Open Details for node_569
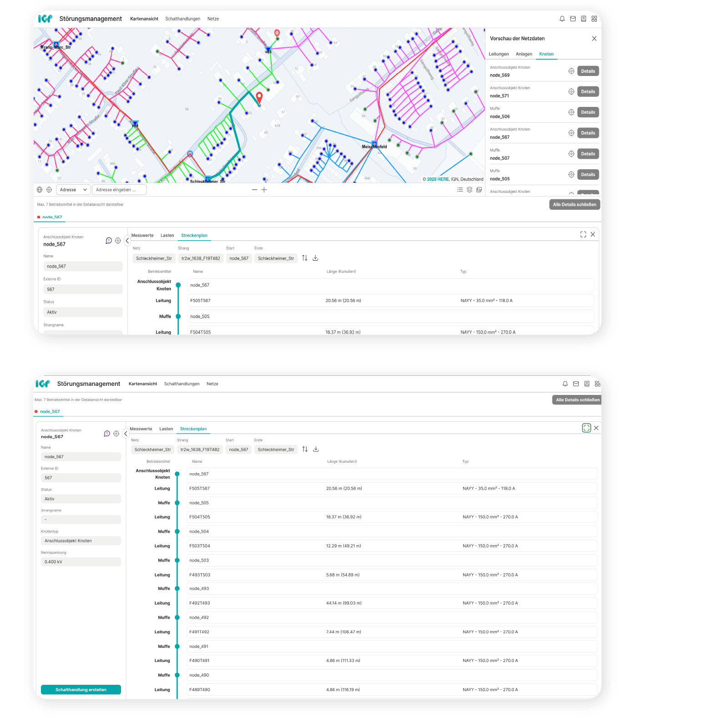The height and width of the screenshot is (728, 728). pos(588,71)
